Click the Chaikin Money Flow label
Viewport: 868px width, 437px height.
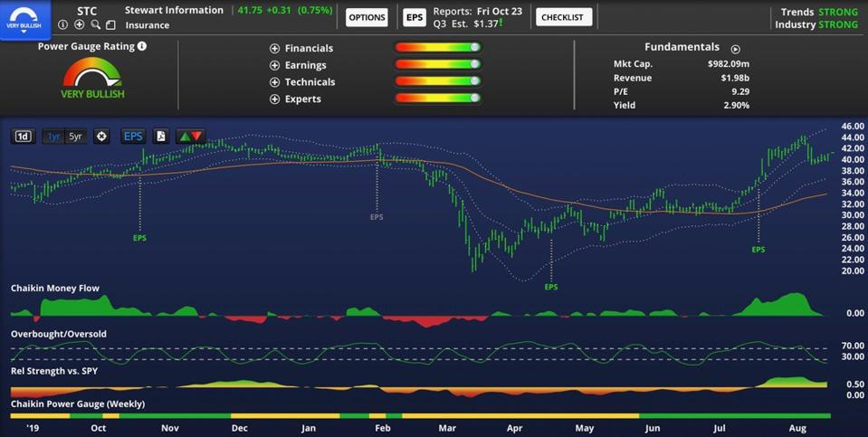tap(55, 289)
